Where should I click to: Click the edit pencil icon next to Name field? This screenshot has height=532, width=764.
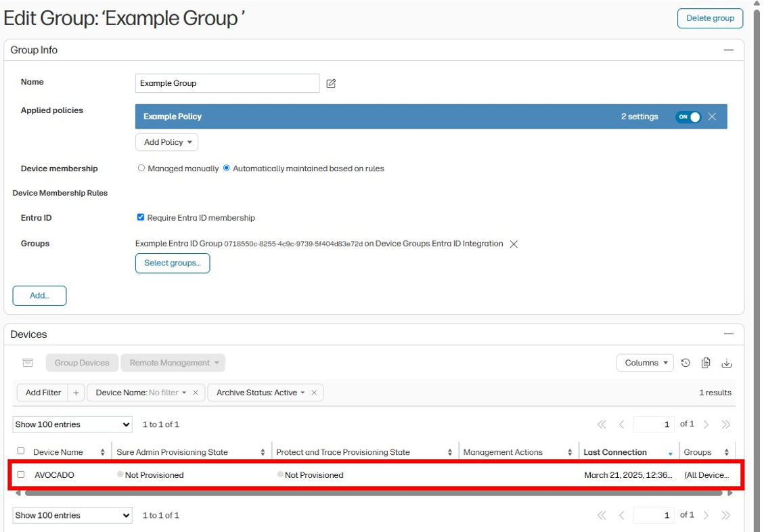332,83
